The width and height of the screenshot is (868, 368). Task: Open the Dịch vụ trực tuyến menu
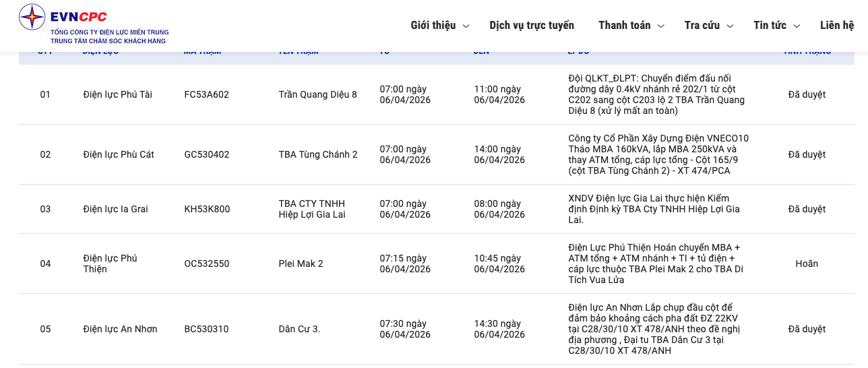pos(532,26)
